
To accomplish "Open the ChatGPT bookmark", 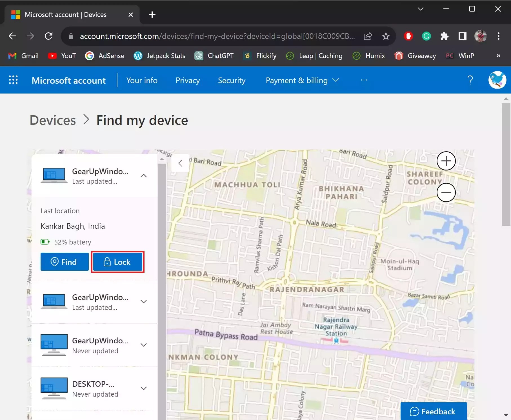I will [214, 55].
